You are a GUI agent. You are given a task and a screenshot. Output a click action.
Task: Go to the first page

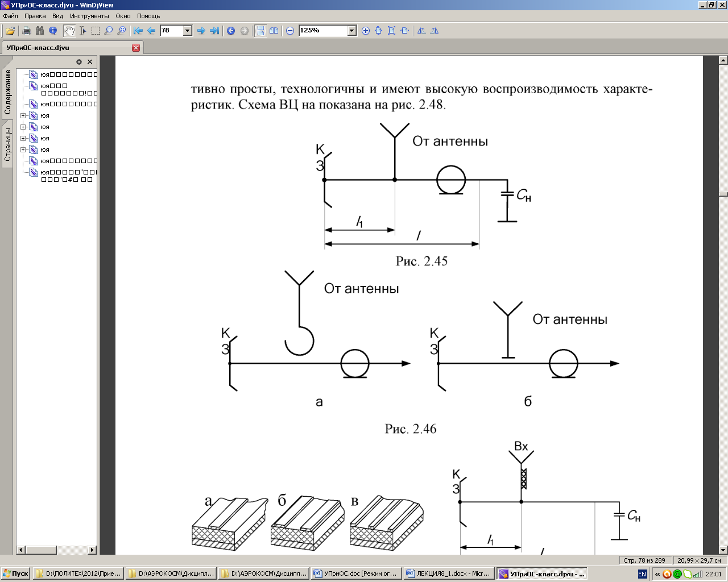(x=138, y=31)
